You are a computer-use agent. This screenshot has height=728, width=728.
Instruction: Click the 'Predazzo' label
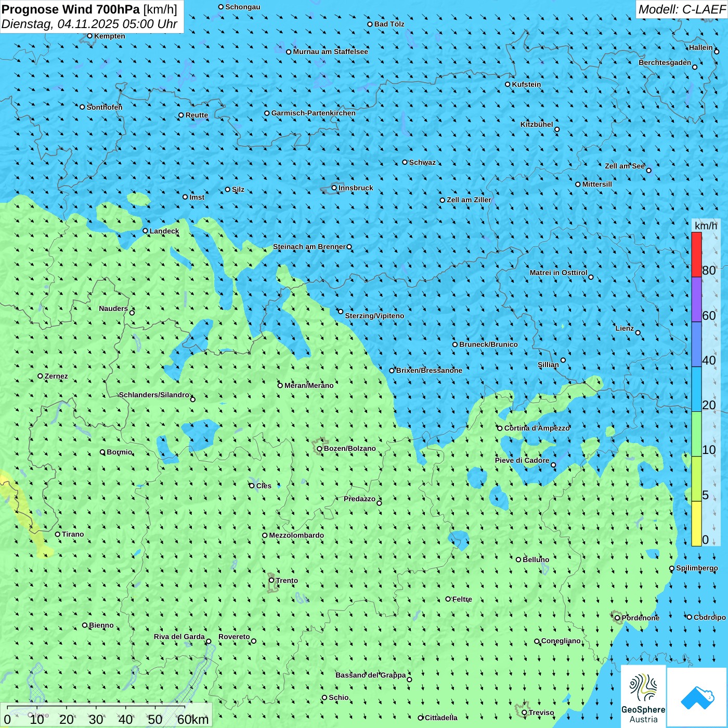click(359, 499)
